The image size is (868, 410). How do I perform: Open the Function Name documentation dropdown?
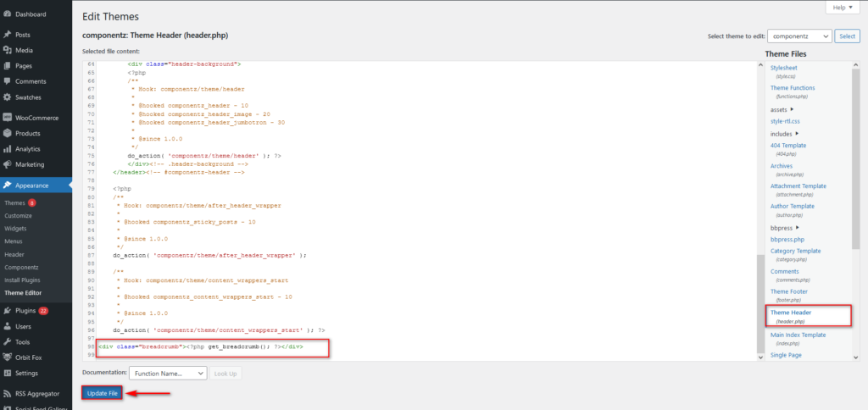[167, 373]
